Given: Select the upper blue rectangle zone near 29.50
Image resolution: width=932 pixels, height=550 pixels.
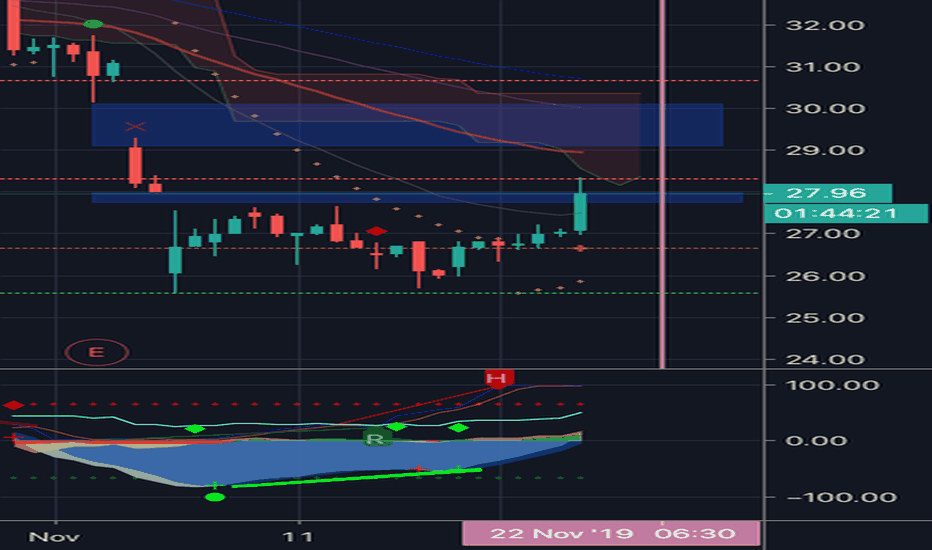Looking at the screenshot, I should click(x=407, y=125).
